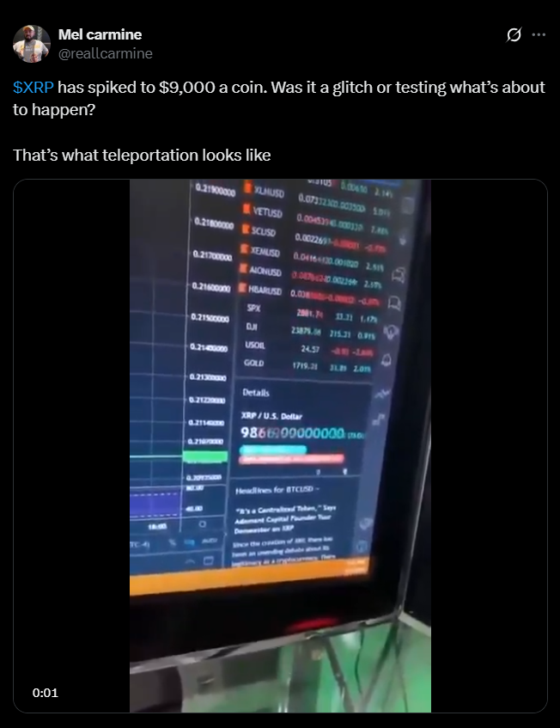Open the @reallcarmine handle
Screen dimensions: 560x728
(106, 53)
